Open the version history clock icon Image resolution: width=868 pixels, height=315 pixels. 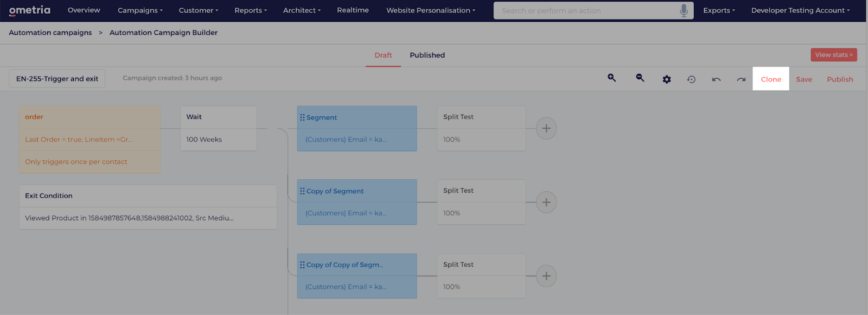click(691, 79)
